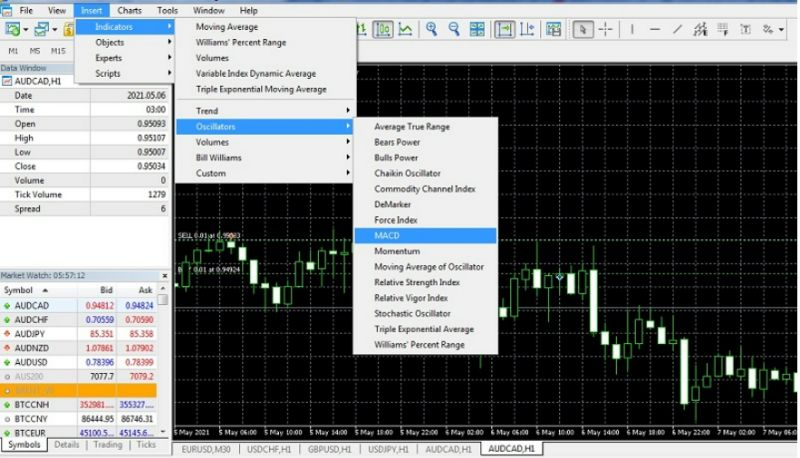
Task: Zoom in on the chart
Action: coord(432,30)
